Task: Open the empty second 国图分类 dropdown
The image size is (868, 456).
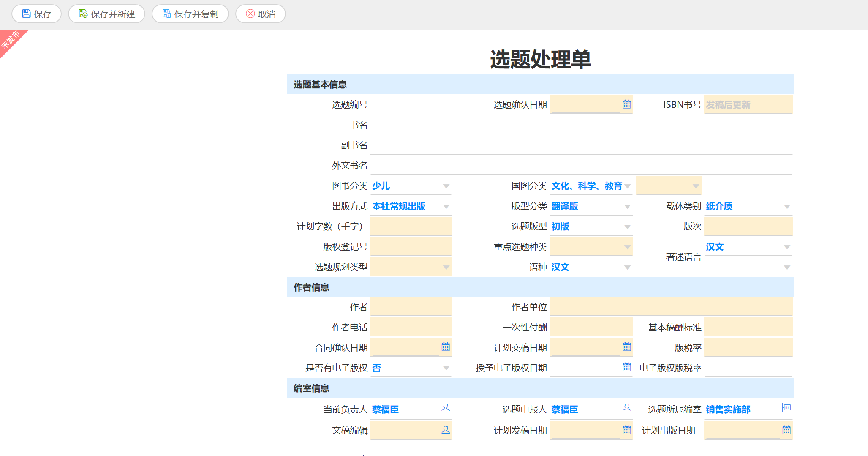Action: pos(669,186)
